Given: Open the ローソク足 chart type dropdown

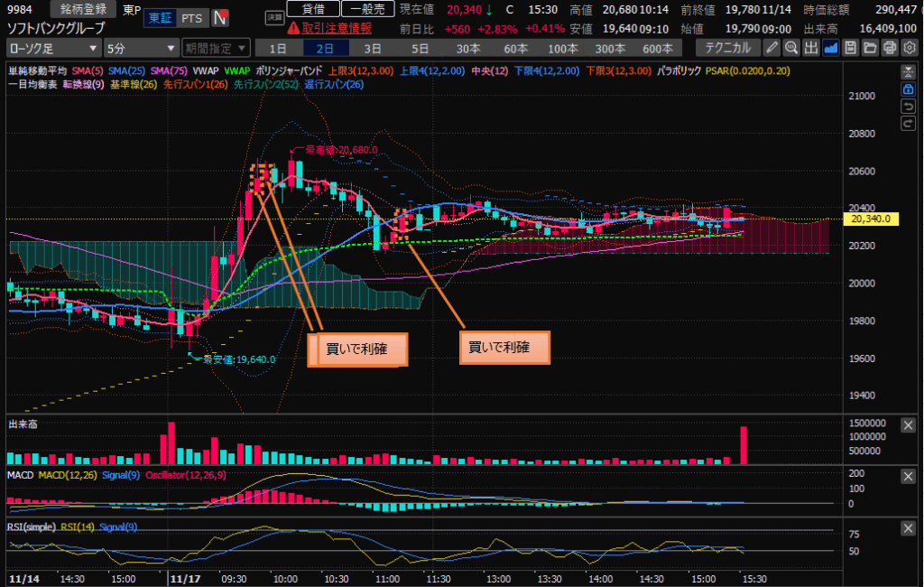Looking at the screenshot, I should click(53, 48).
